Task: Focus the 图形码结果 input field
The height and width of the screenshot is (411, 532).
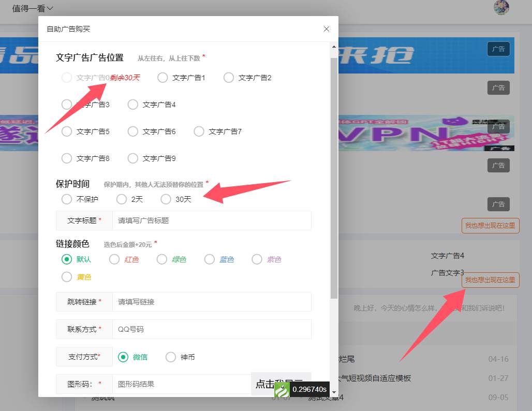Action: (182, 384)
